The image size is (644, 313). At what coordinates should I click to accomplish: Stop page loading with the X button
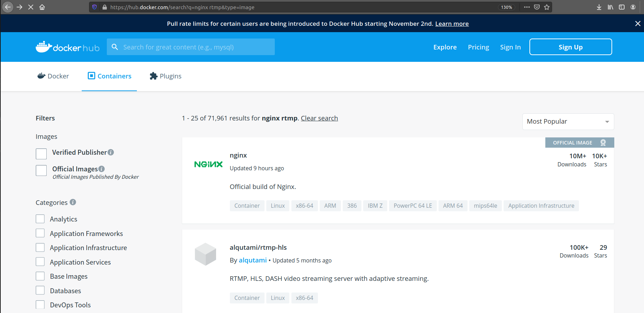click(x=31, y=7)
